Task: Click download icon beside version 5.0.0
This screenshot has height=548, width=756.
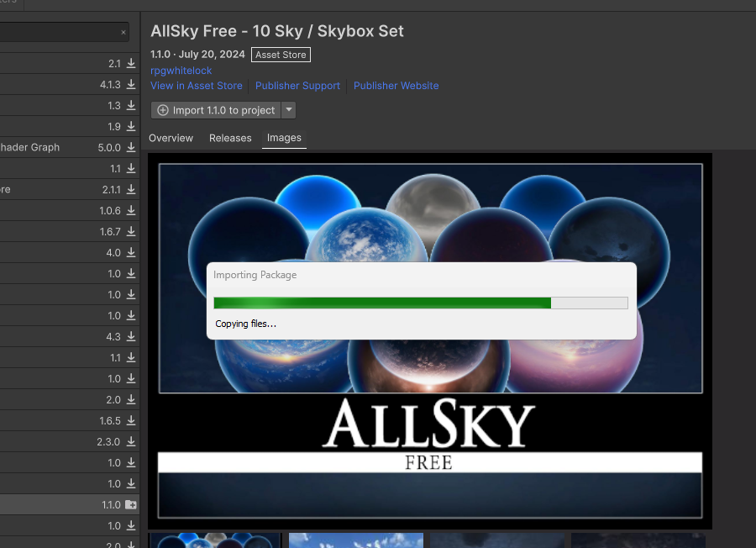Action: tap(131, 148)
